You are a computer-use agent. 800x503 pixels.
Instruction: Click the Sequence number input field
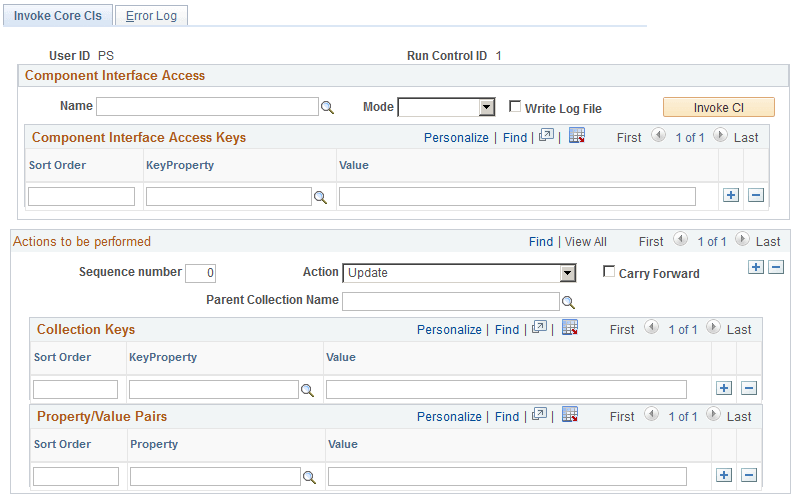click(x=201, y=273)
